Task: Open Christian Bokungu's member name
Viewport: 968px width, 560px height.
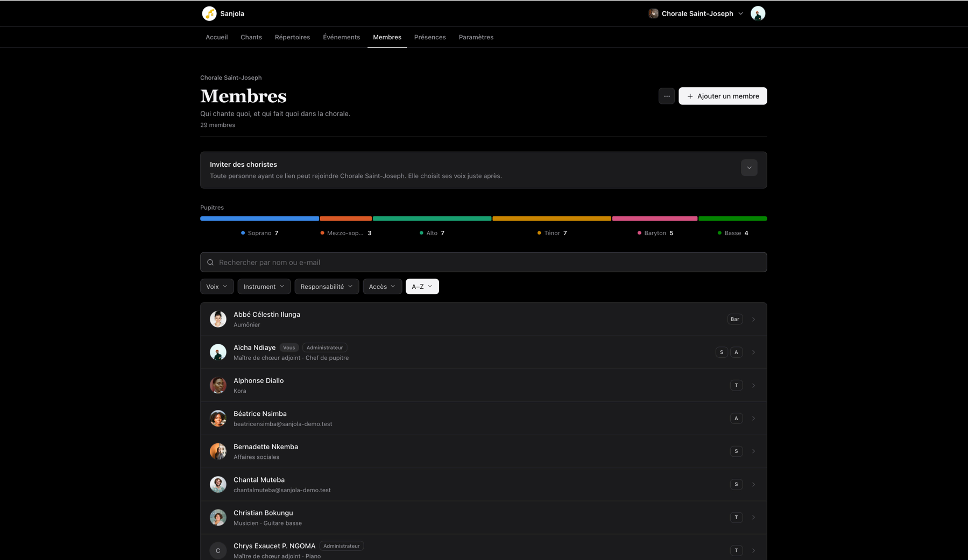Action: click(x=263, y=513)
